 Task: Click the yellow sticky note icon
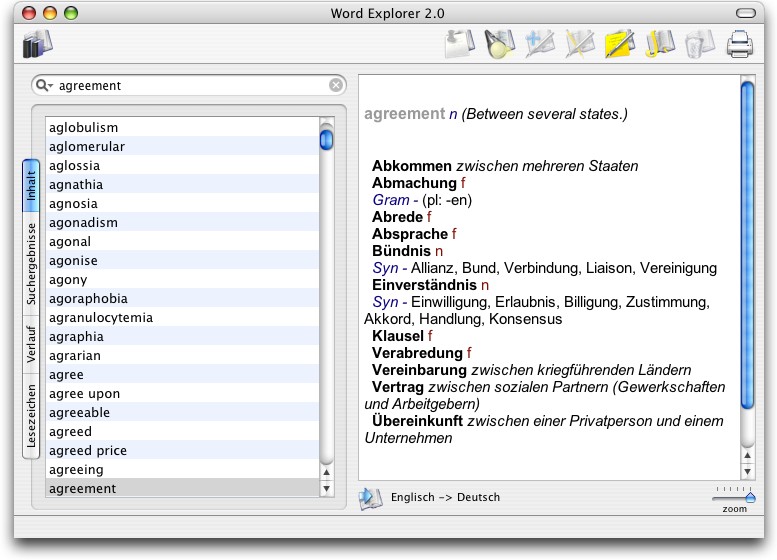pos(620,44)
